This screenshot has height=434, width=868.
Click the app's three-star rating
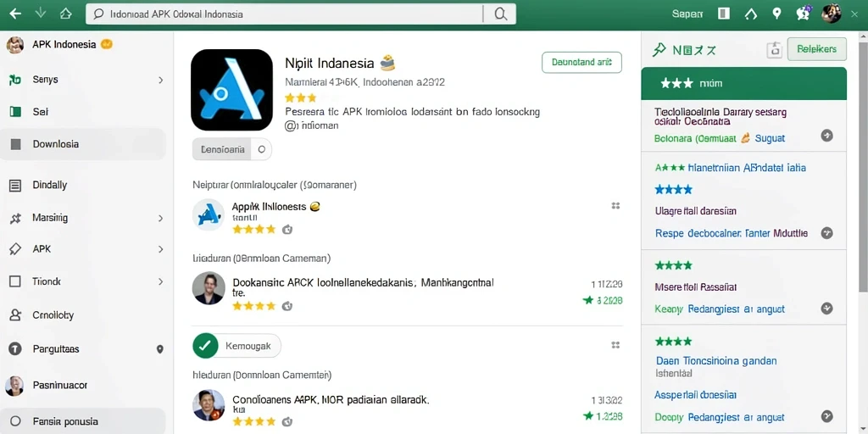click(x=300, y=98)
